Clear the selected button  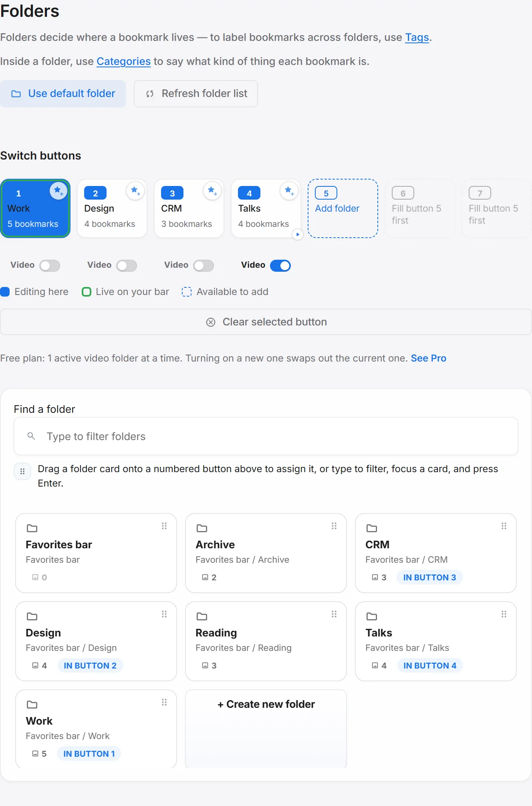click(266, 322)
